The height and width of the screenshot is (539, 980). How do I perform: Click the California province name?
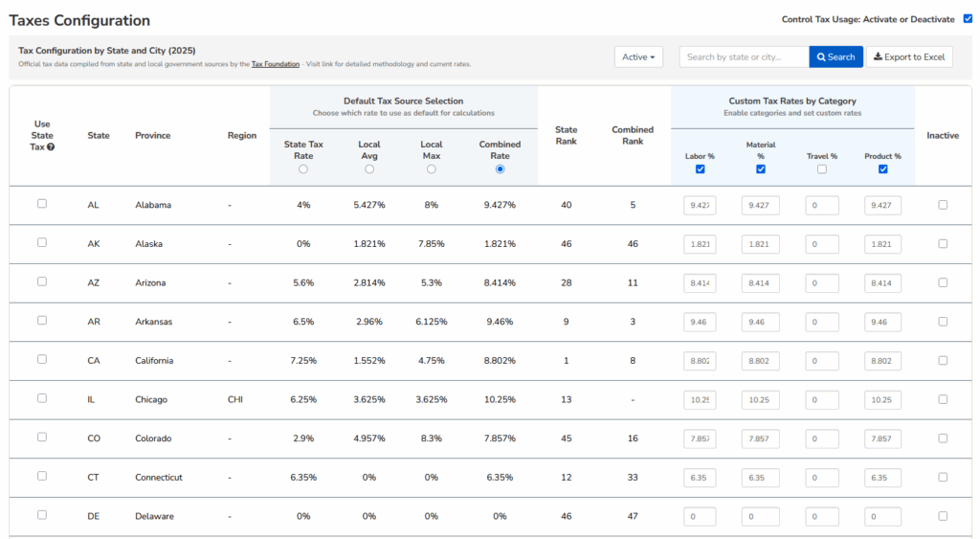pyautogui.click(x=154, y=361)
